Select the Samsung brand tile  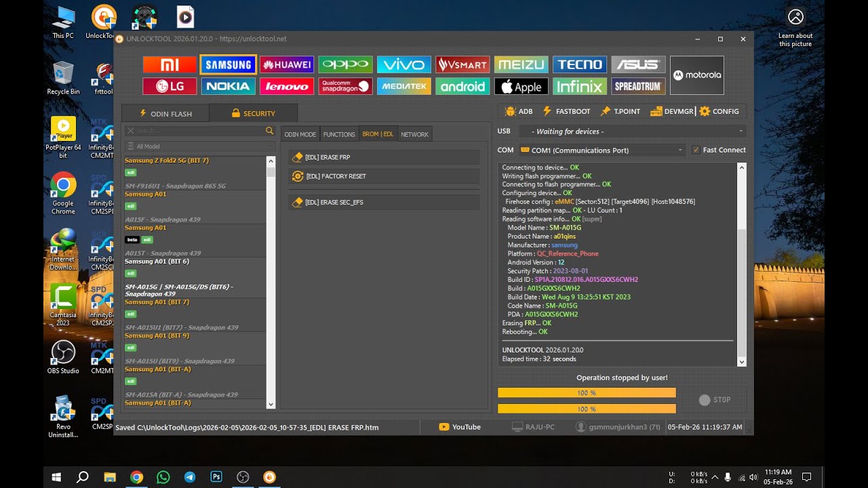(x=228, y=65)
